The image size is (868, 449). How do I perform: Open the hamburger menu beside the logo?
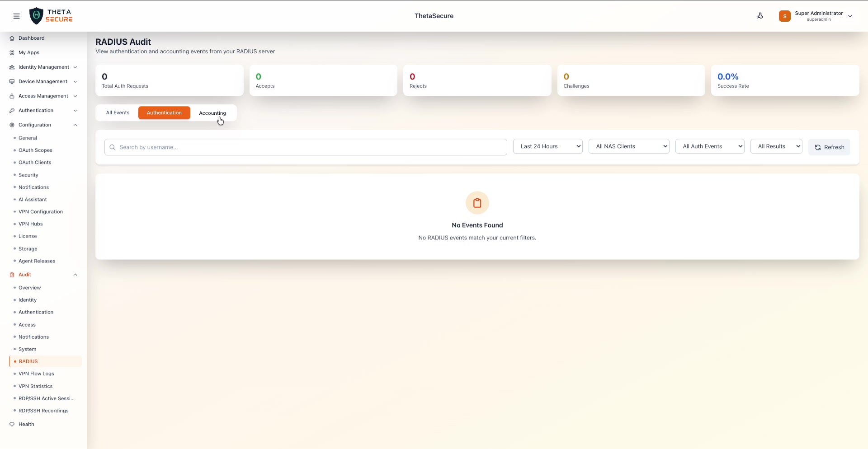pyautogui.click(x=17, y=16)
